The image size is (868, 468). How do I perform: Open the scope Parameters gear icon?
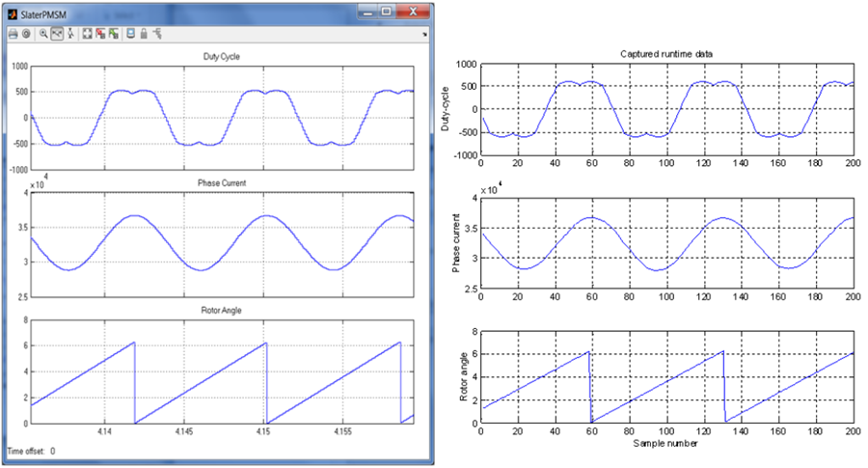pyautogui.click(x=26, y=34)
